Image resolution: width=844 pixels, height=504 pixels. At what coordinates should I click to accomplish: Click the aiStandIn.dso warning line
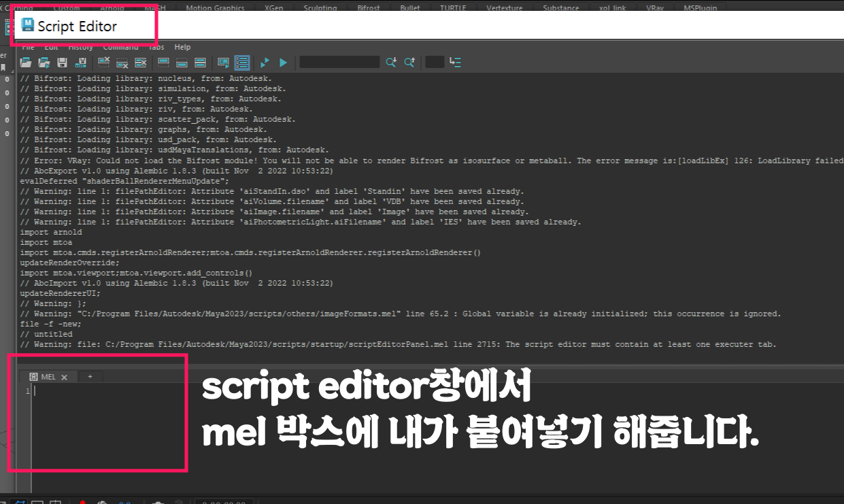pyautogui.click(x=272, y=191)
